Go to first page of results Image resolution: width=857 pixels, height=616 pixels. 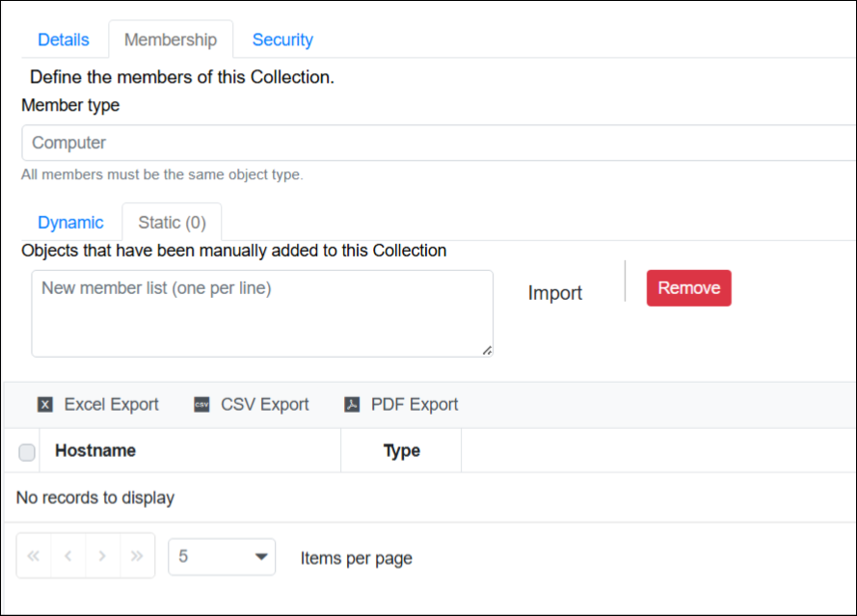click(34, 556)
